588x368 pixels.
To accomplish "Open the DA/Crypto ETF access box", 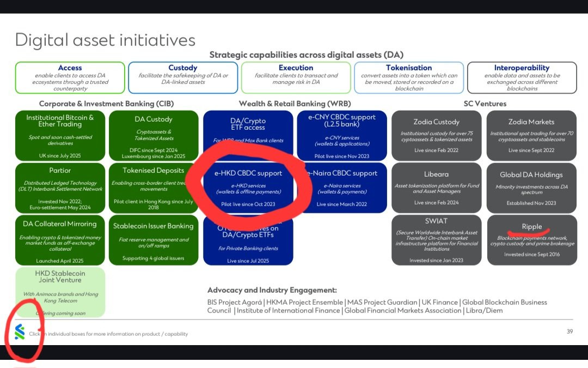I will coord(248,136).
